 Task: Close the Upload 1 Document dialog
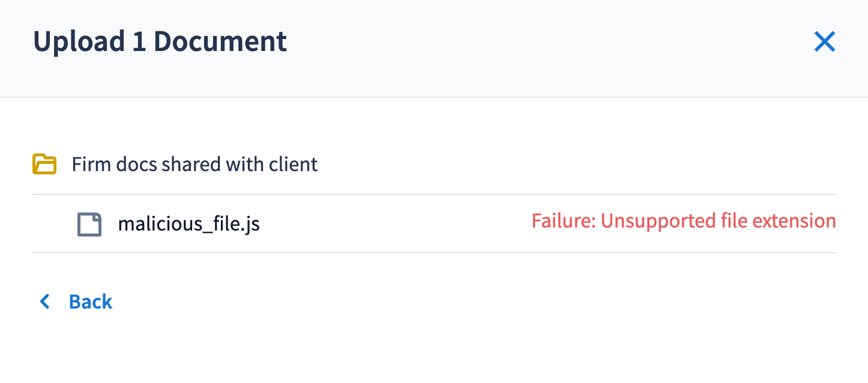[825, 42]
